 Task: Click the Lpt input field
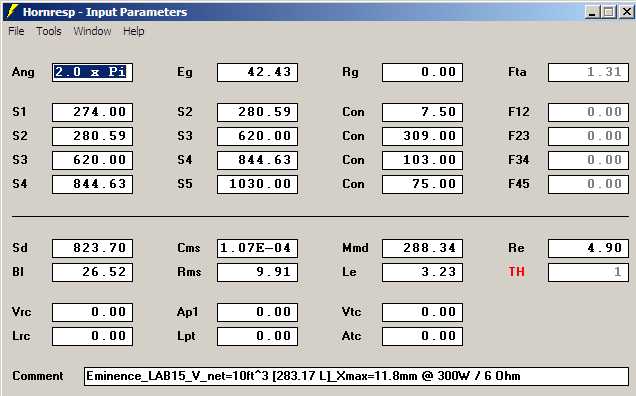[258, 336]
